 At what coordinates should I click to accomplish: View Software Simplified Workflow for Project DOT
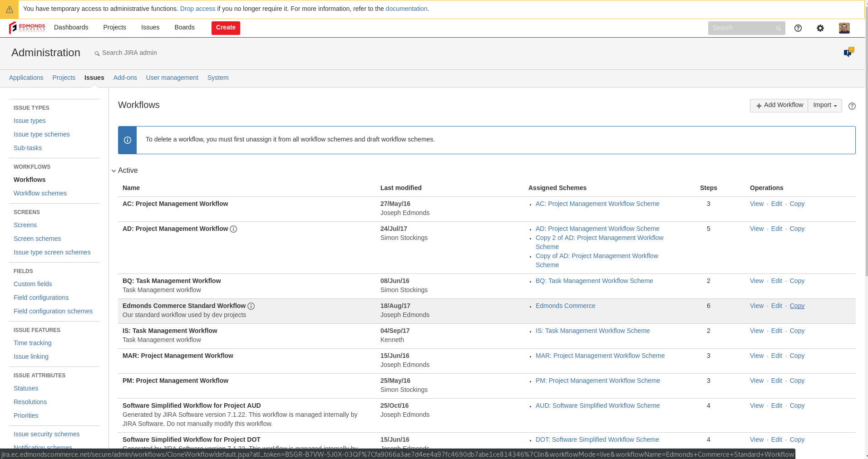757,439
